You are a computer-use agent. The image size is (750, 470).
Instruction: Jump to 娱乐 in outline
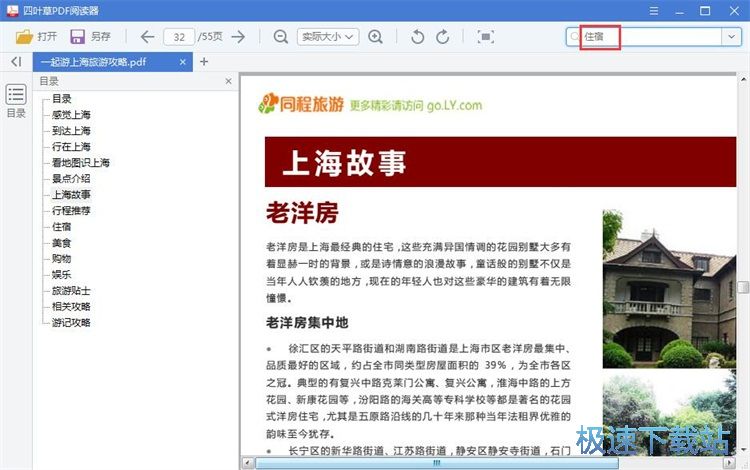[x=62, y=274]
